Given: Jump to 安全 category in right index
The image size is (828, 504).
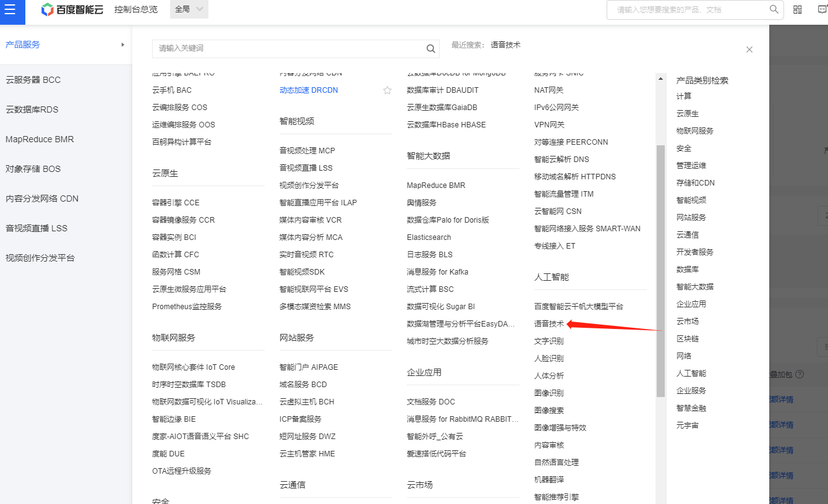Looking at the screenshot, I should [684, 148].
